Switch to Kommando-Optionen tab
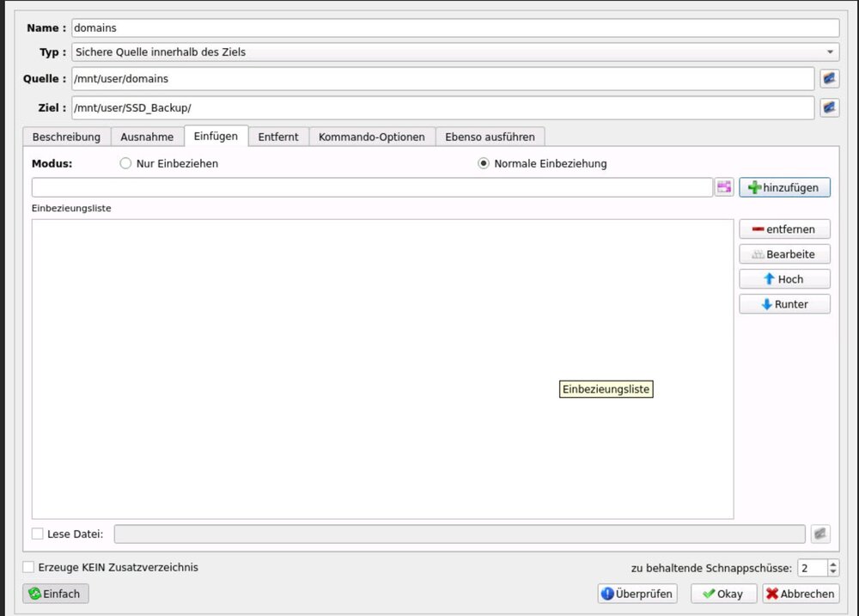Screen dimensions: 859x616 click(372, 137)
